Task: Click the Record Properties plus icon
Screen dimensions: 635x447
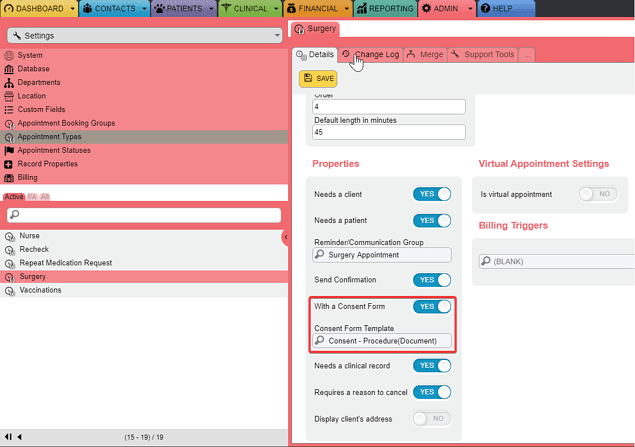Action: pos(8,164)
